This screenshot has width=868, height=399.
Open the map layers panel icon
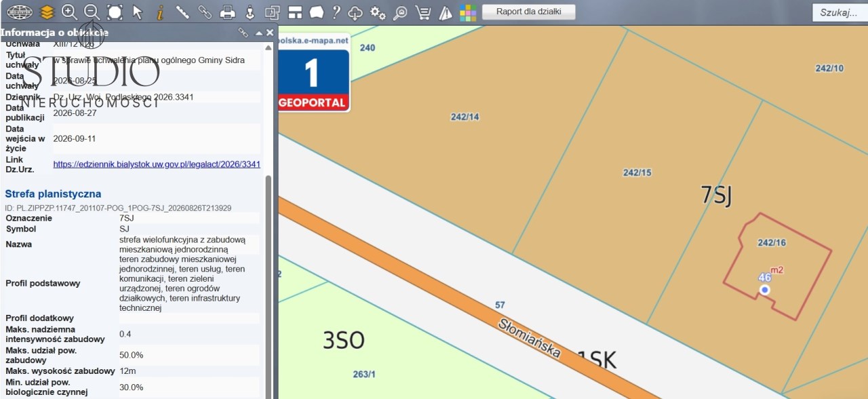tap(46, 12)
